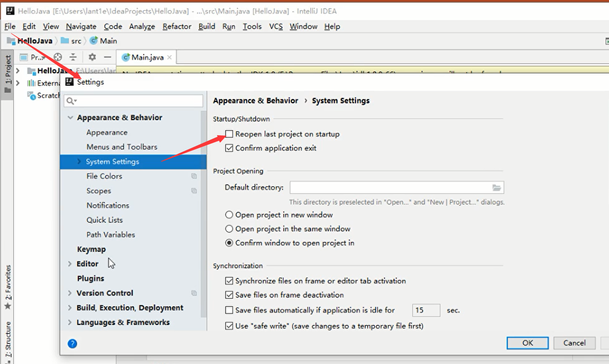
Task: Click the locate/scroll-from-source target icon
Action: point(58,57)
